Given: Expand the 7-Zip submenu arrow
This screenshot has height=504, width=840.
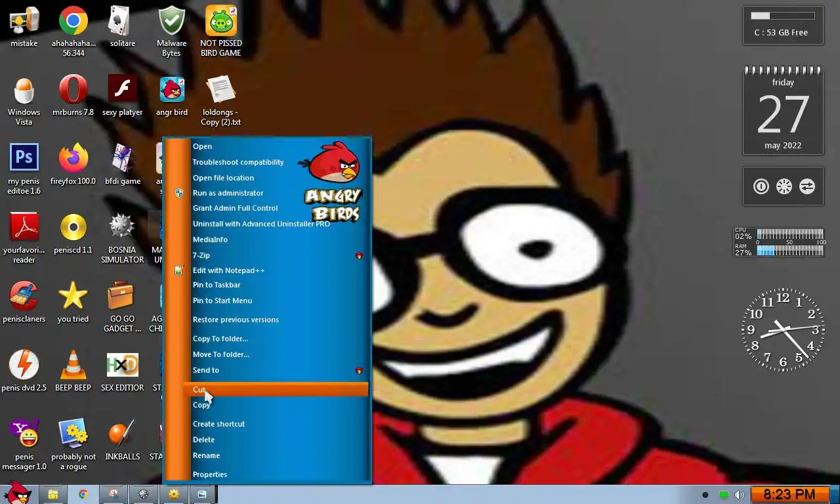Looking at the screenshot, I should [x=359, y=255].
